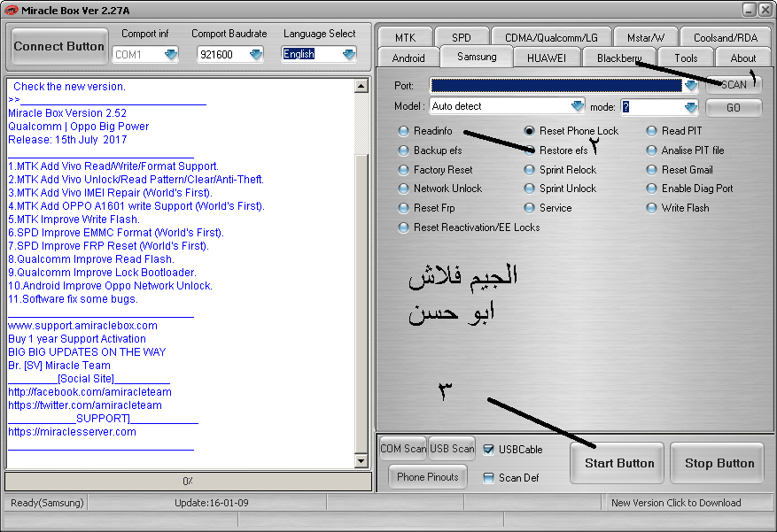Open the Tools tab

point(686,58)
